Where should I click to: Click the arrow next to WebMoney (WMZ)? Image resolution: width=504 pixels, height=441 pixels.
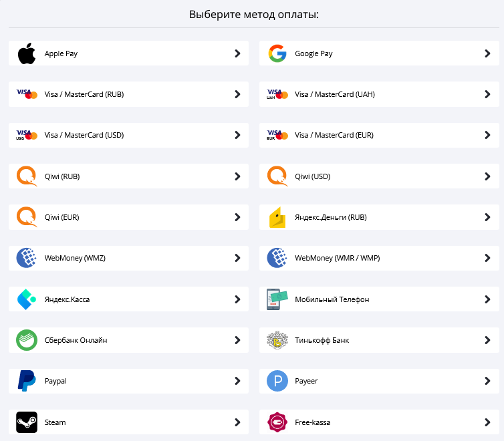point(237,258)
